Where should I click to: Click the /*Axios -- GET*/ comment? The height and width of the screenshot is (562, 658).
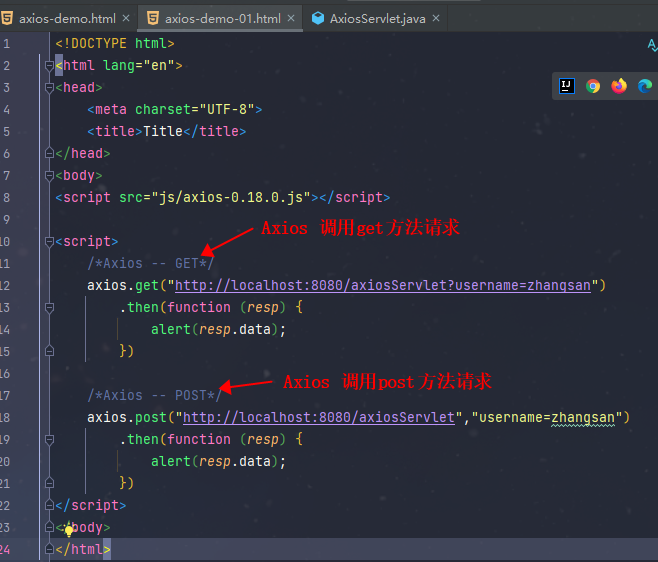(150, 263)
